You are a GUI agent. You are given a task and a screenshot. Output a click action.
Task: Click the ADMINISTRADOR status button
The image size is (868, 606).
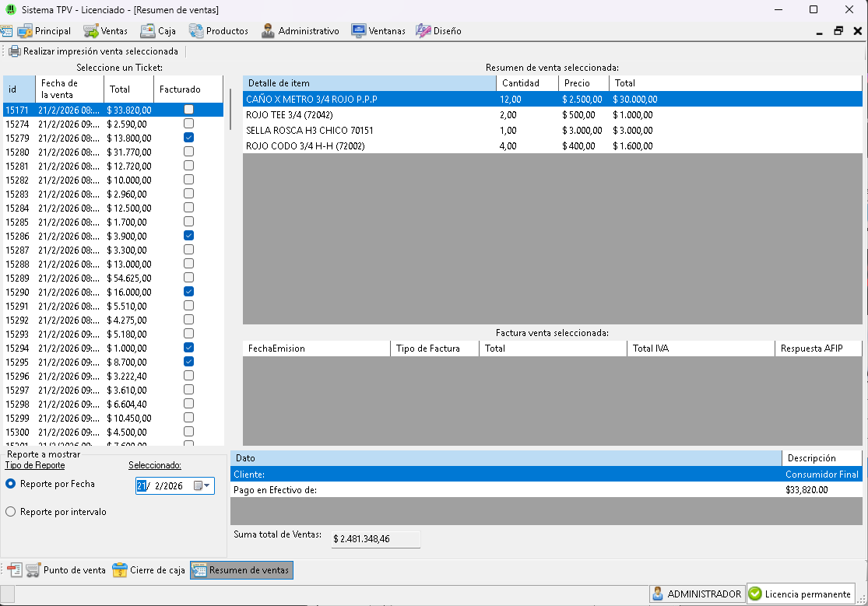[697, 594]
